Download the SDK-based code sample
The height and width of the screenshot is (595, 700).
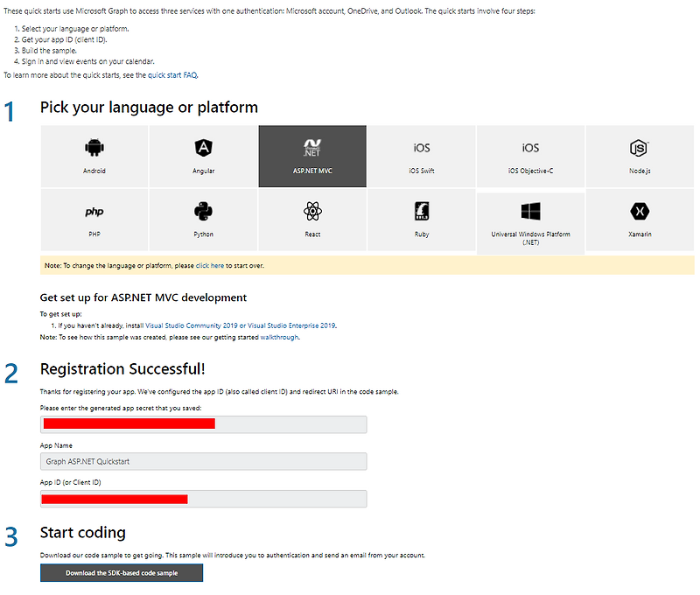[x=121, y=572]
